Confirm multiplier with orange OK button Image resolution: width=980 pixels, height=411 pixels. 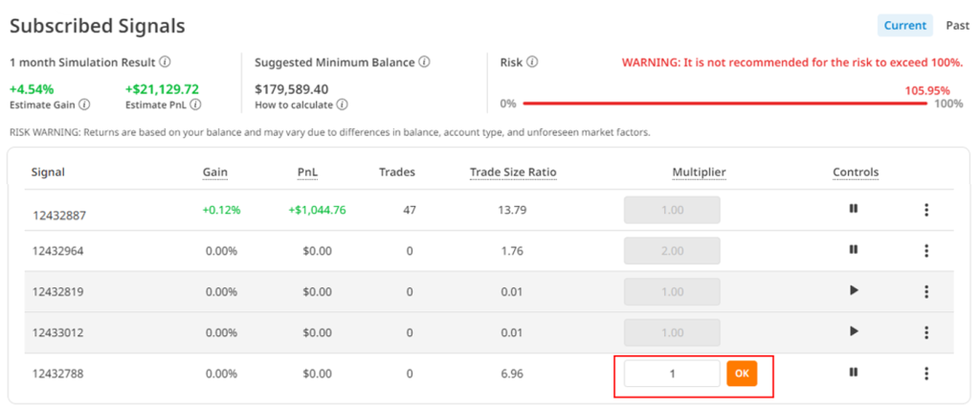[742, 374]
